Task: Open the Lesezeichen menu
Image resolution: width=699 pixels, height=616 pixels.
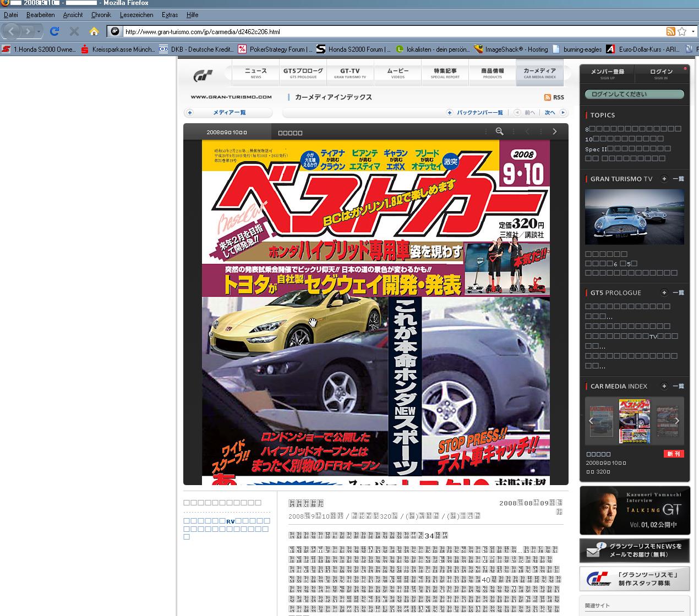Action: 136,15
